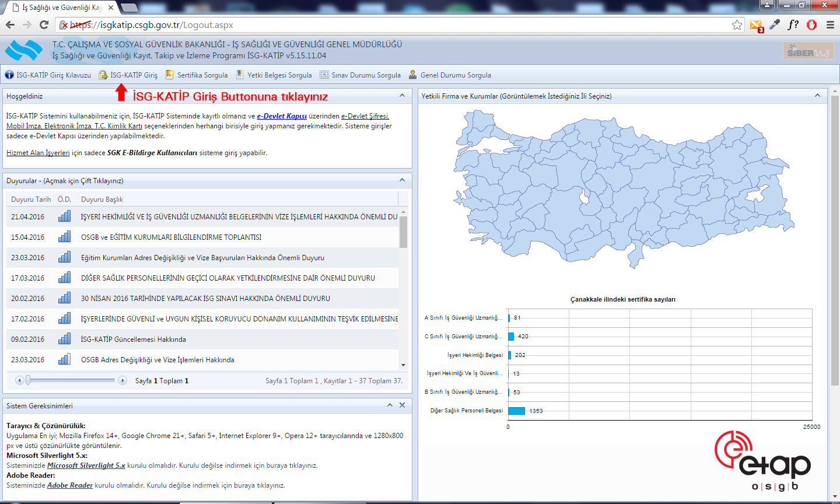This screenshot has height=504, width=840.
Task: Click priority bars icon for 20.02.2016 row
Action: (x=65, y=298)
